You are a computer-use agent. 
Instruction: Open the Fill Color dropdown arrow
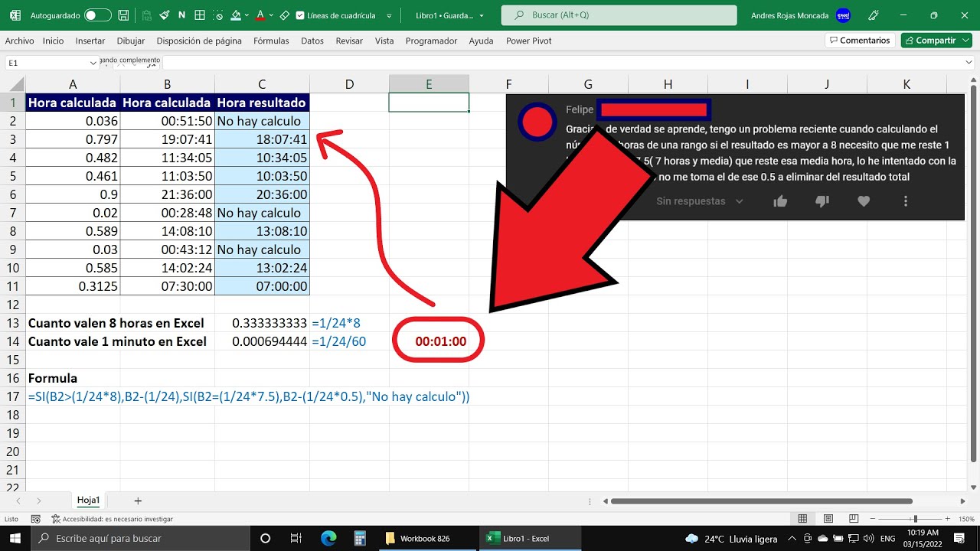[246, 15]
